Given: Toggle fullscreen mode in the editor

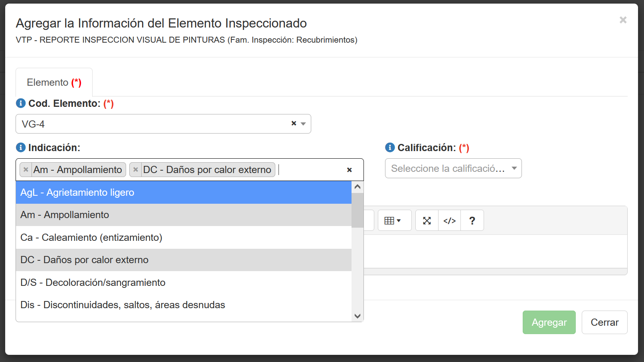Looking at the screenshot, I should (427, 221).
